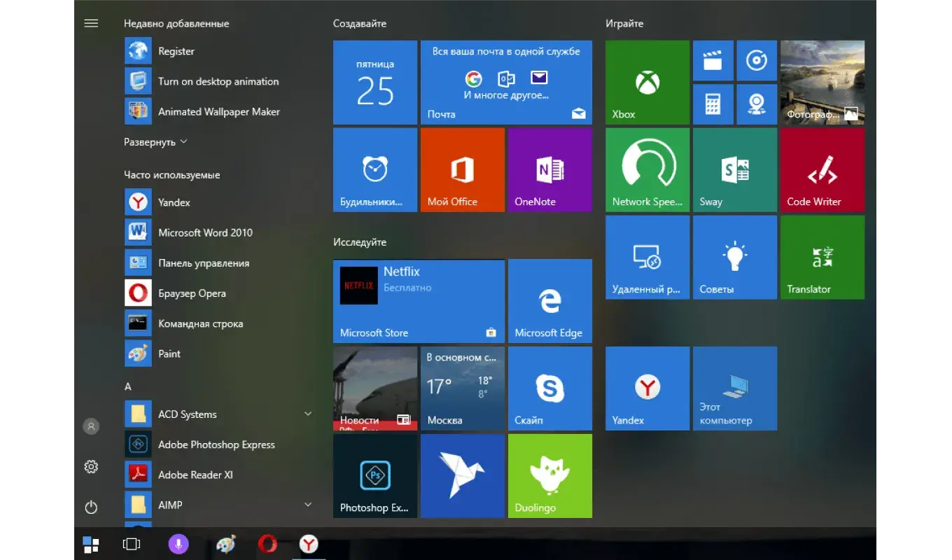Image resolution: width=952 pixels, height=560 pixels.
Task: Open the Settings gear in Start menu
Action: tap(91, 467)
